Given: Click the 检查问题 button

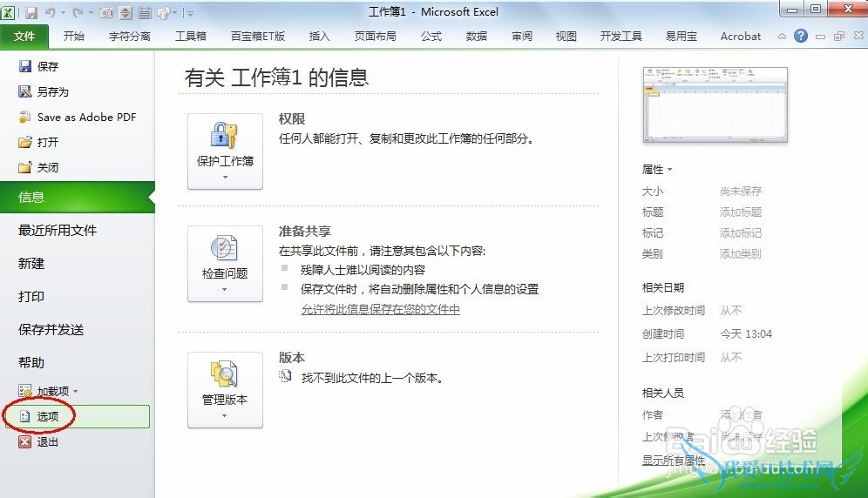Looking at the screenshot, I should coord(226,264).
